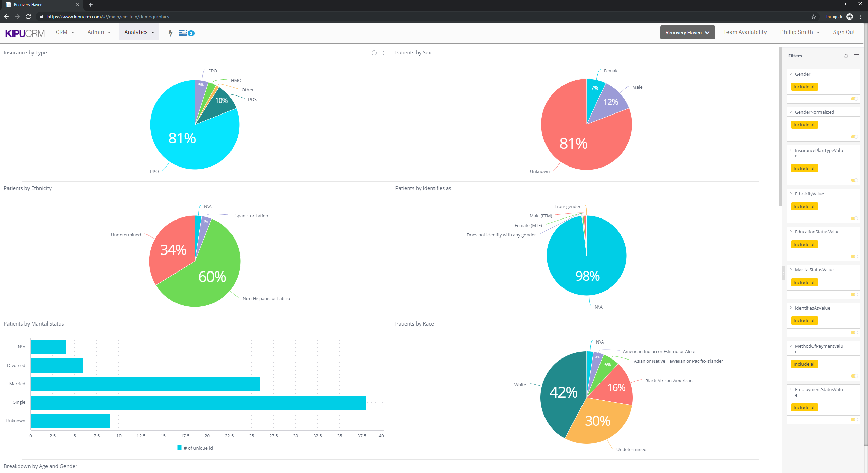Open the Filters panel hamburger menu

[x=856, y=56]
